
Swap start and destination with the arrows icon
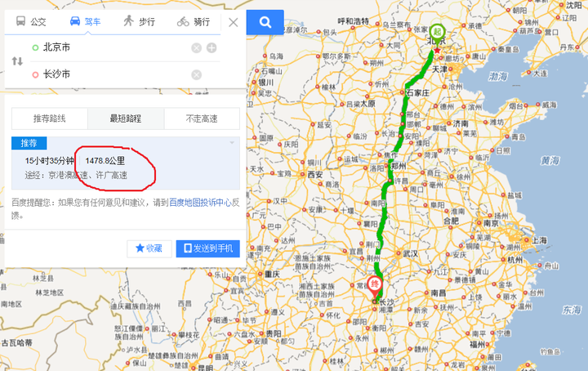pyautogui.click(x=17, y=60)
